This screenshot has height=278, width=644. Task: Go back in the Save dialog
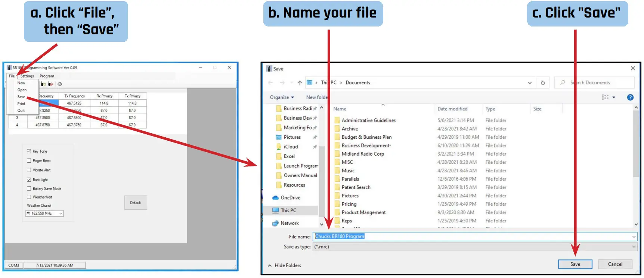coord(270,83)
